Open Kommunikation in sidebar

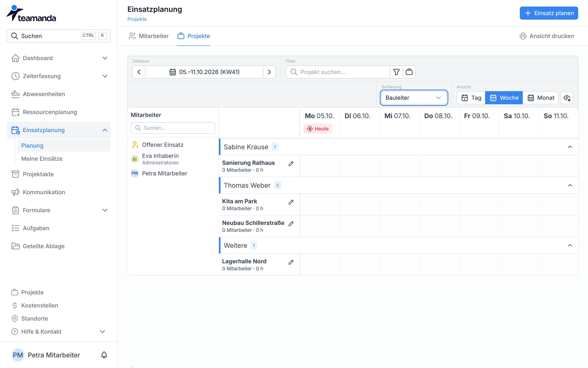click(x=59, y=192)
